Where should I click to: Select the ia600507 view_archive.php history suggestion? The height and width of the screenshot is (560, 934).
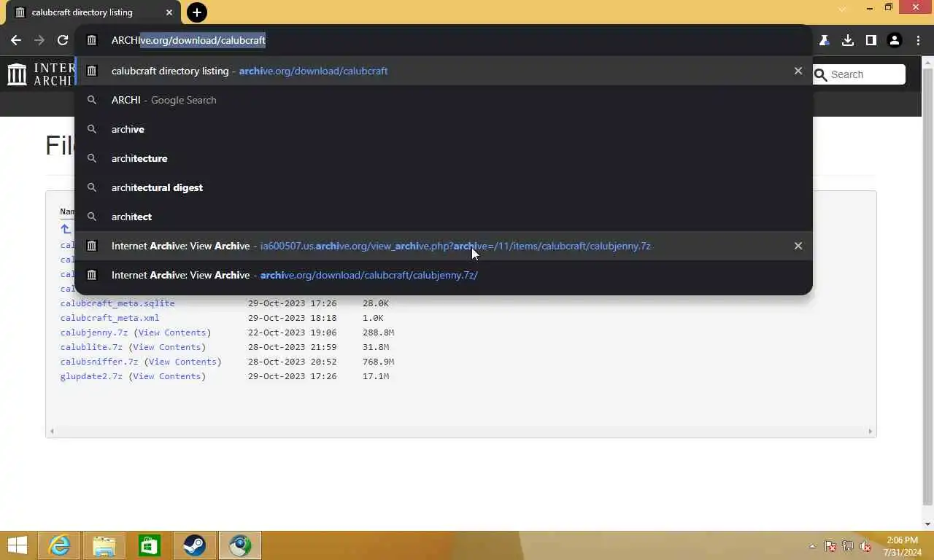[444, 246]
